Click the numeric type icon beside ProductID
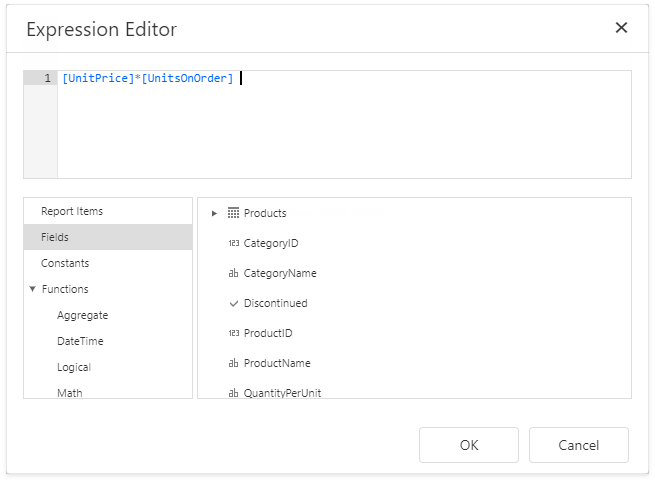The image size is (655, 482). pyautogui.click(x=233, y=333)
